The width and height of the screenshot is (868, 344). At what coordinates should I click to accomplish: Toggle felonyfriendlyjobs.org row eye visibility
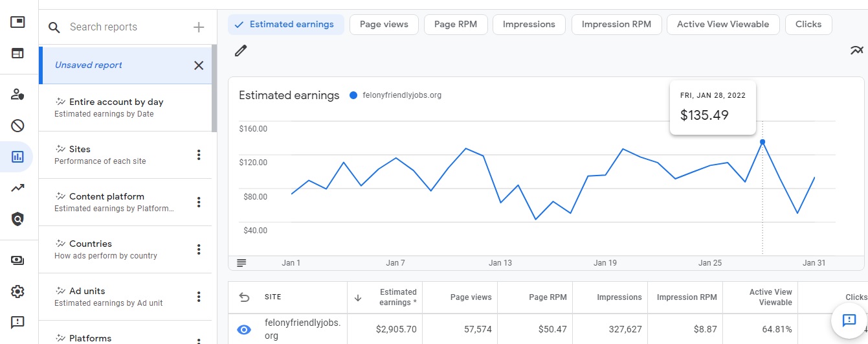coord(244,330)
